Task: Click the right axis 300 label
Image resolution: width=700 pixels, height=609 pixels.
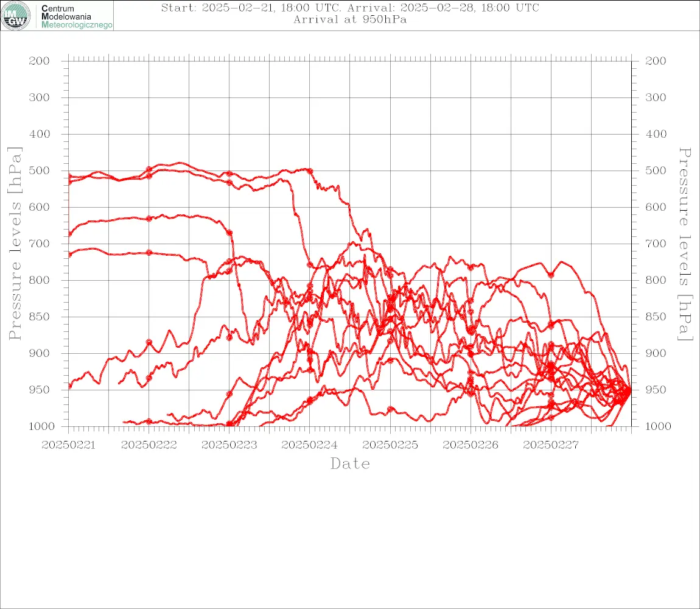Action: (656, 97)
